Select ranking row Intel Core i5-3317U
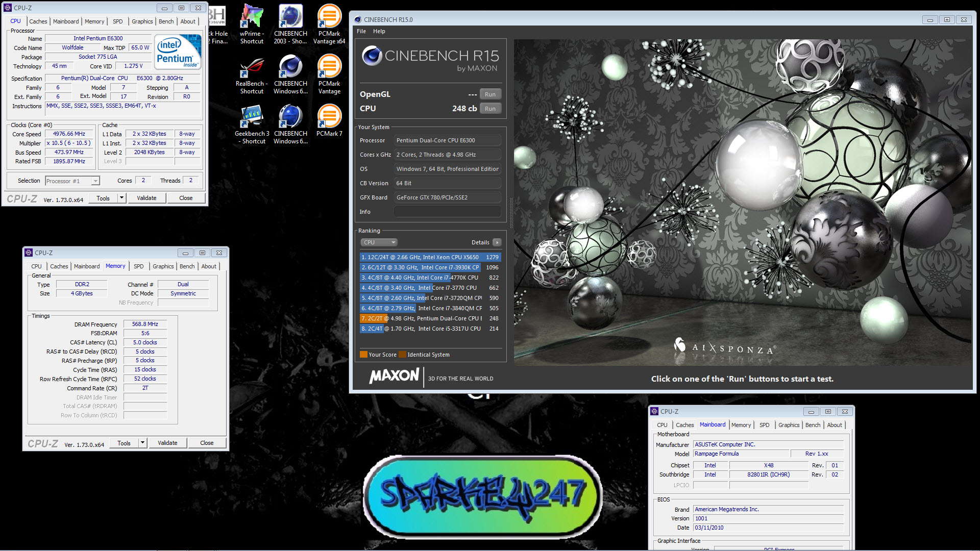The image size is (980, 551). [x=430, y=329]
